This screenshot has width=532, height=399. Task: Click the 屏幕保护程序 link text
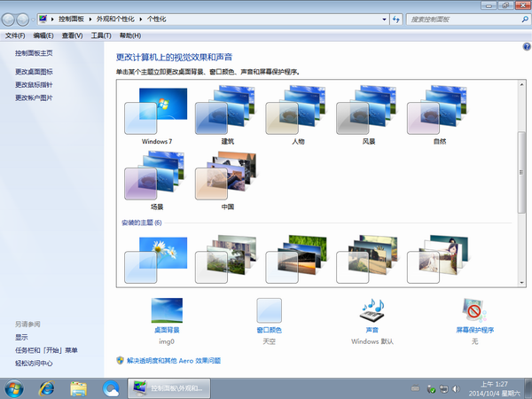pyautogui.click(x=474, y=330)
